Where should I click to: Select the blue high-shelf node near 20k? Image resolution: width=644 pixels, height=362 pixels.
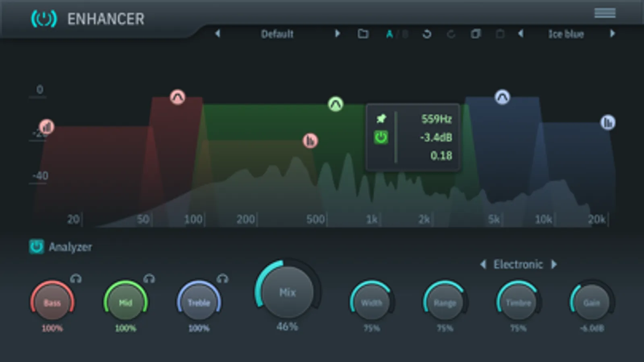[608, 122]
